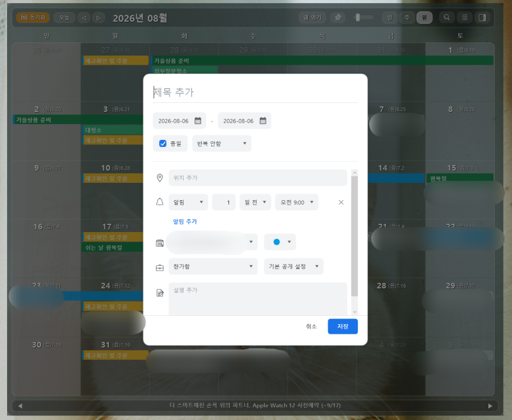The height and width of the screenshot is (420, 512).
Task: Go to next month with right arrow
Action: pos(99,18)
